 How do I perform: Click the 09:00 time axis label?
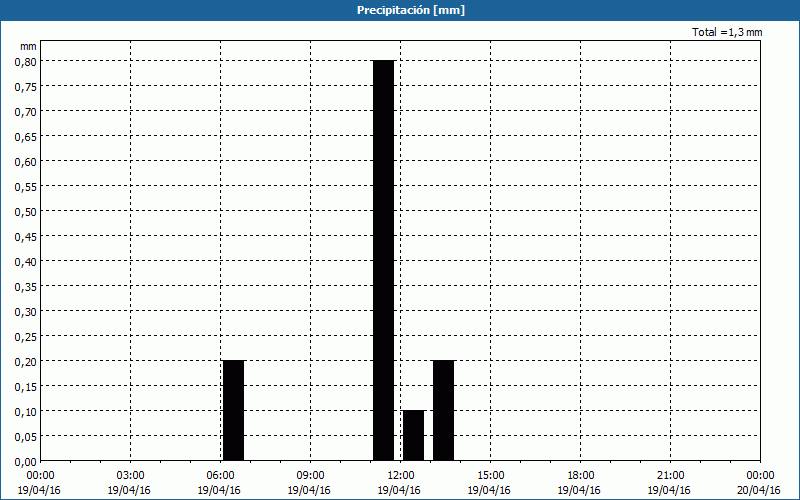(x=310, y=476)
